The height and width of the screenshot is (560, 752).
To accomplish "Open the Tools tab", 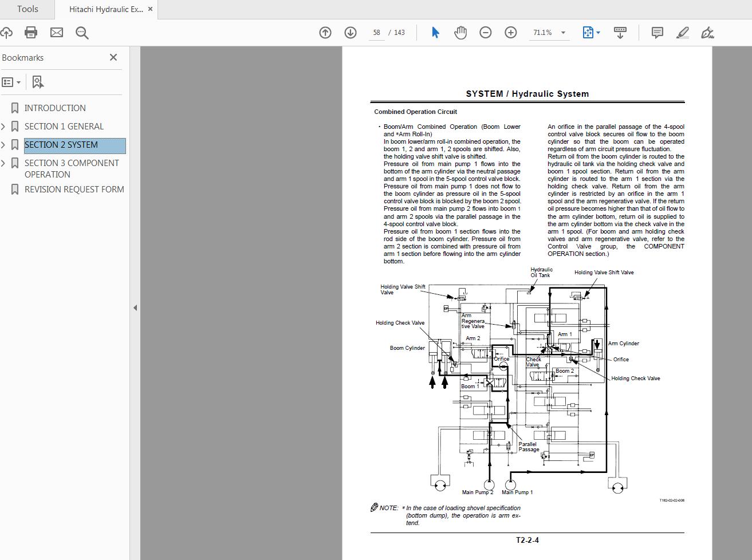I will (x=27, y=9).
